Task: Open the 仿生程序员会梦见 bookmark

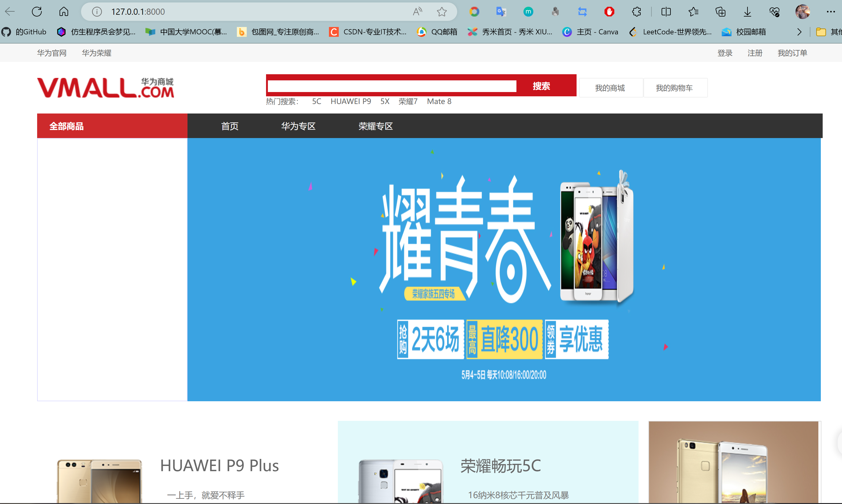Action: point(96,32)
